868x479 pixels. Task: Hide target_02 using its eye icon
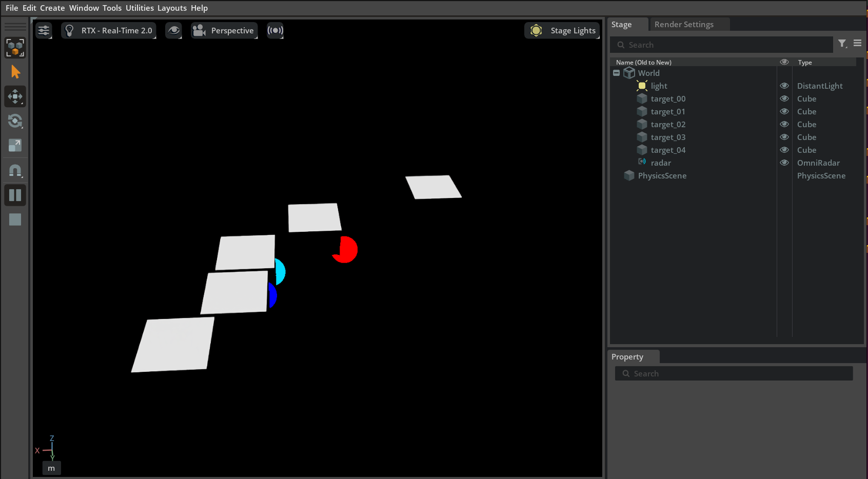(784, 124)
